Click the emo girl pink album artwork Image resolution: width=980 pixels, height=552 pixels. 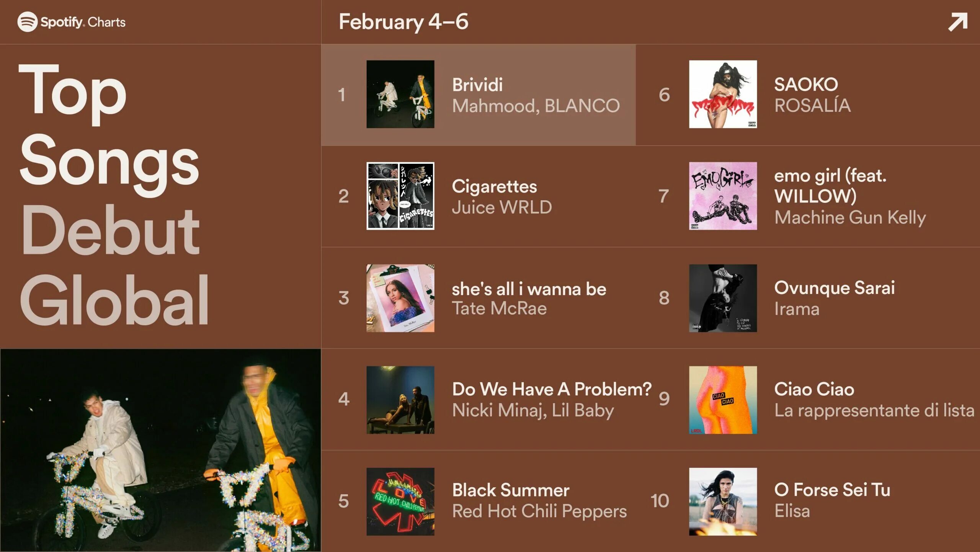(723, 196)
